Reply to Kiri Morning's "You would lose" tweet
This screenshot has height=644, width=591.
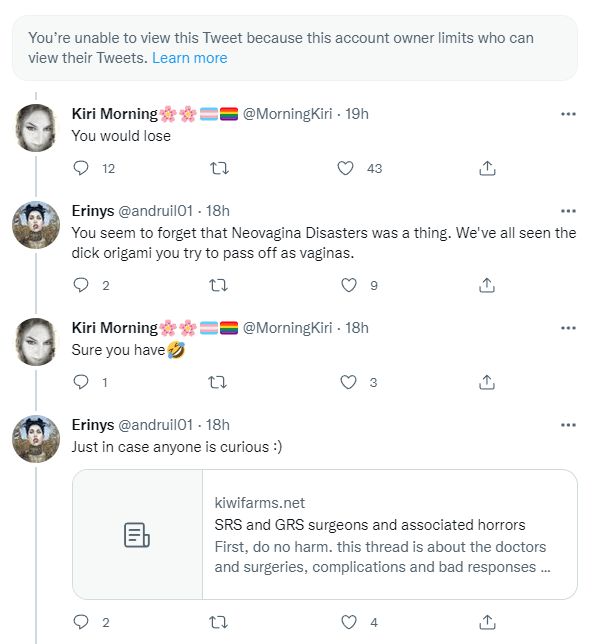(x=81, y=168)
